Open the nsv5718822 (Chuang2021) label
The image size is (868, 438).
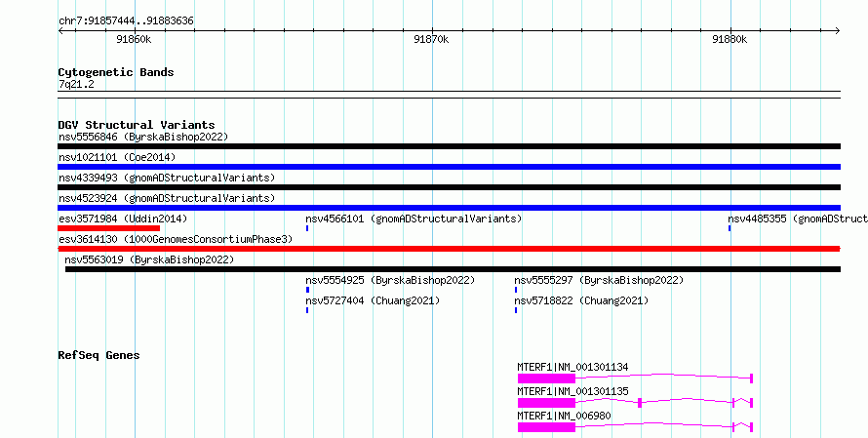[582, 300]
